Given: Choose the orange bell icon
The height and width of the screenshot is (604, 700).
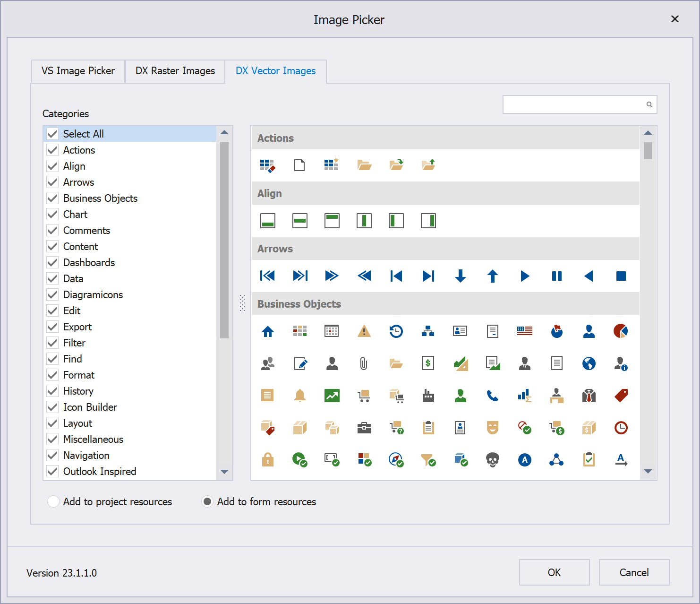Looking at the screenshot, I should pos(300,396).
